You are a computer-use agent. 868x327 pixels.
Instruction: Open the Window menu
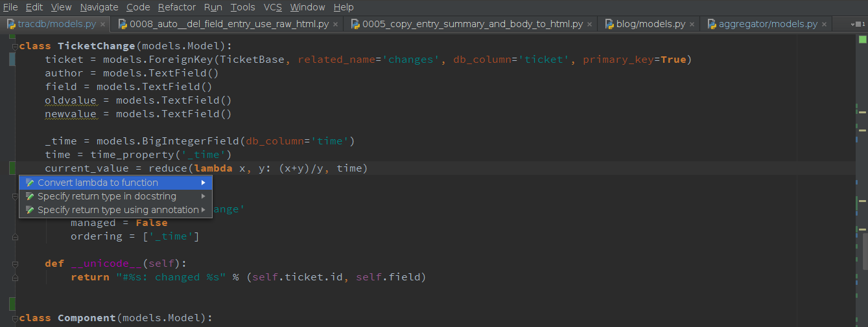308,7
